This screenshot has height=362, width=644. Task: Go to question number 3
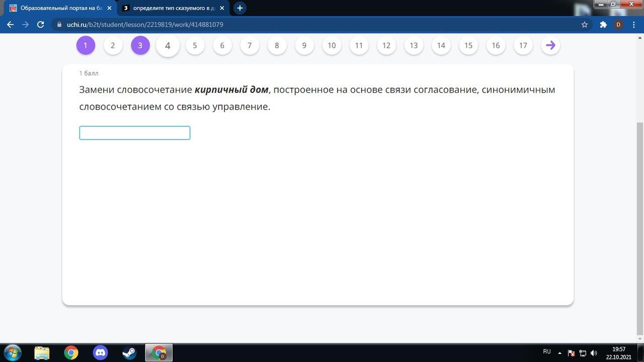tap(140, 45)
